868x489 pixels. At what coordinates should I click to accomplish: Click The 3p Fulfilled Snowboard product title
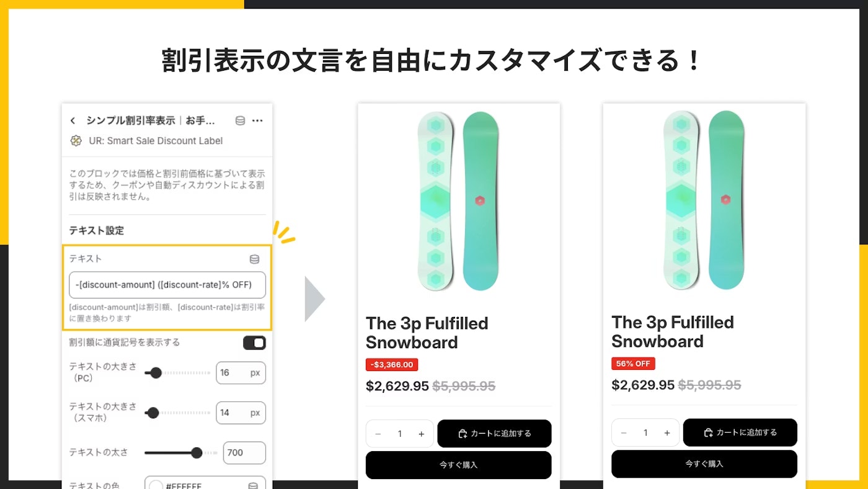[427, 333]
